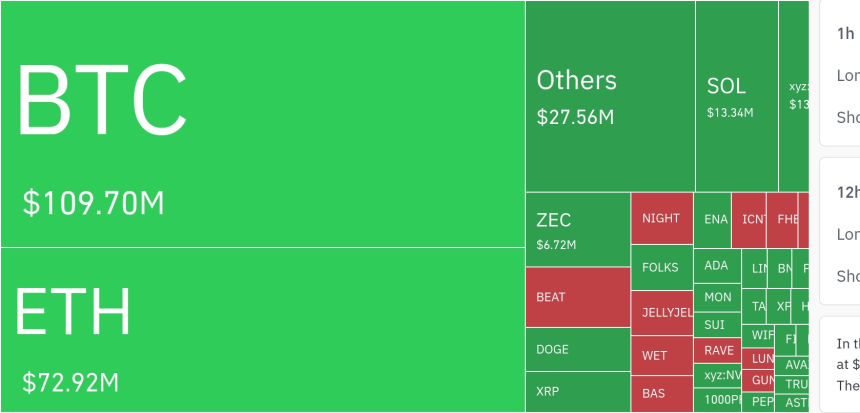The image size is (860, 413).
Task: Open the Others $27.56M tile
Action: click(610, 96)
